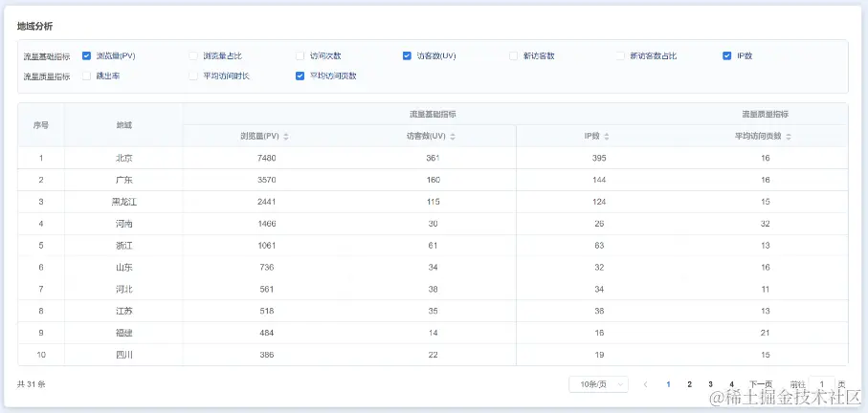Click the 序号 column header

[41, 125]
